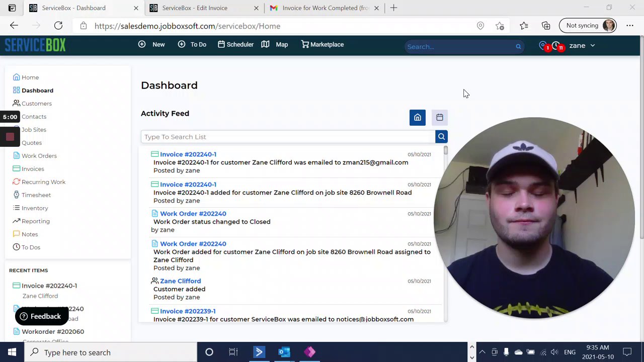644x362 pixels.
Task: Click the Feedback button
Action: (x=41, y=316)
